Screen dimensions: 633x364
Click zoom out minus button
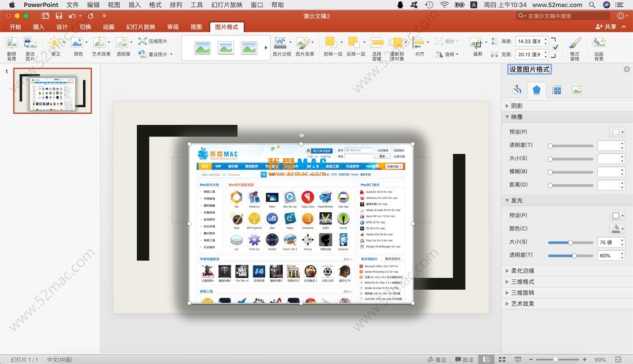[532, 360]
